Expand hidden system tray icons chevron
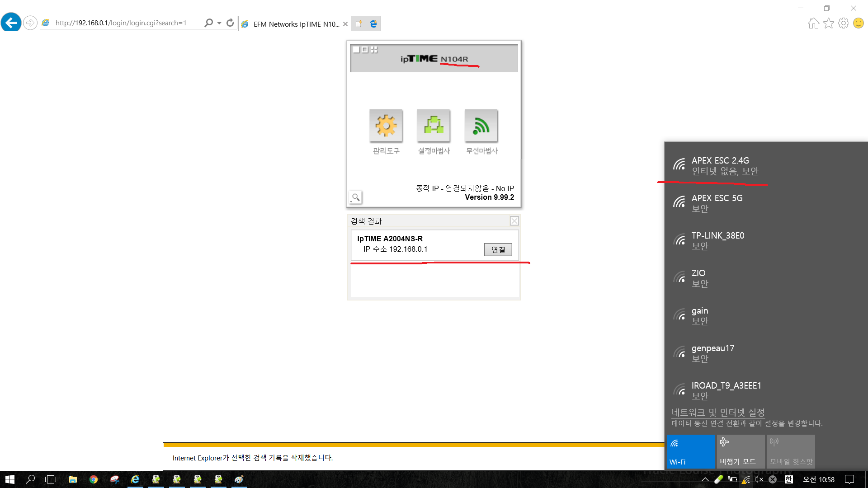The width and height of the screenshot is (868, 488). point(705,479)
